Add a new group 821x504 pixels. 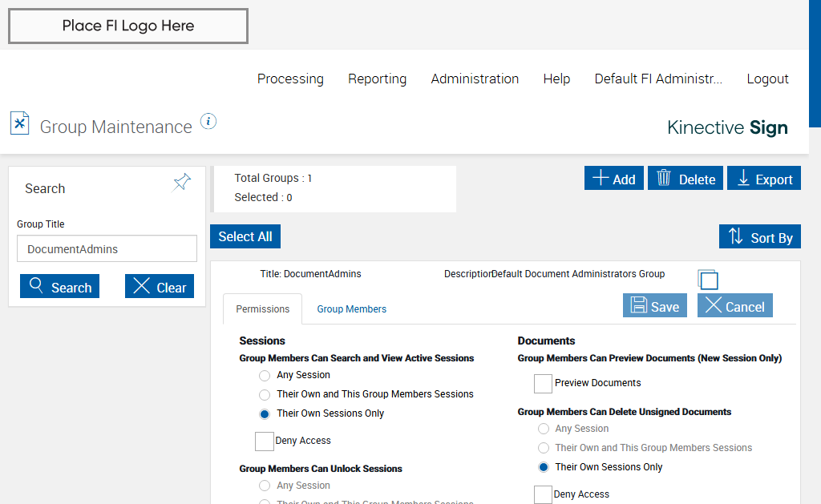[x=613, y=179]
